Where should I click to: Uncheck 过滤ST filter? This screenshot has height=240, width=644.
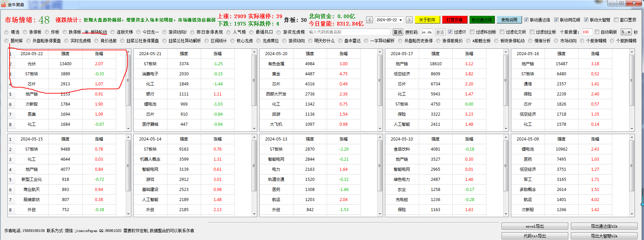point(450,32)
